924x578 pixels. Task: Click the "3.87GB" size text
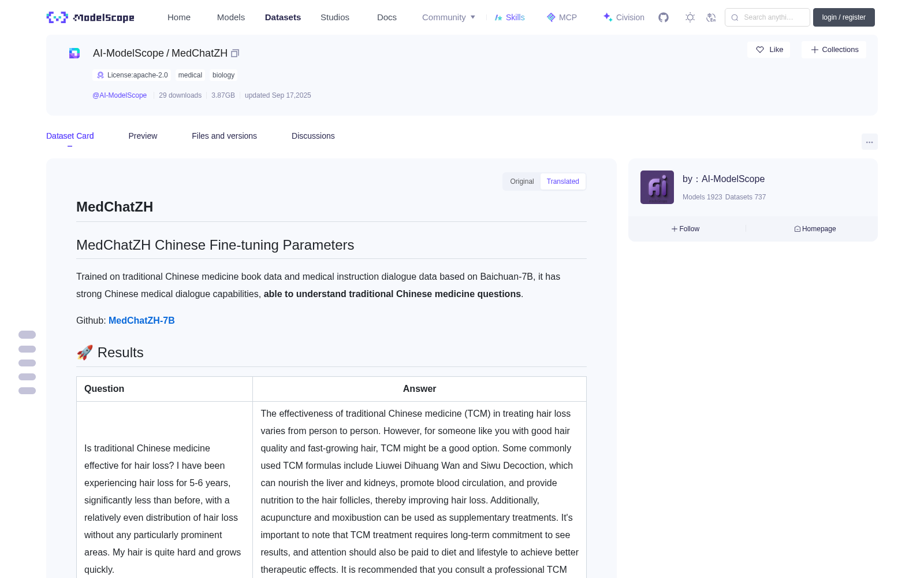tap(223, 95)
